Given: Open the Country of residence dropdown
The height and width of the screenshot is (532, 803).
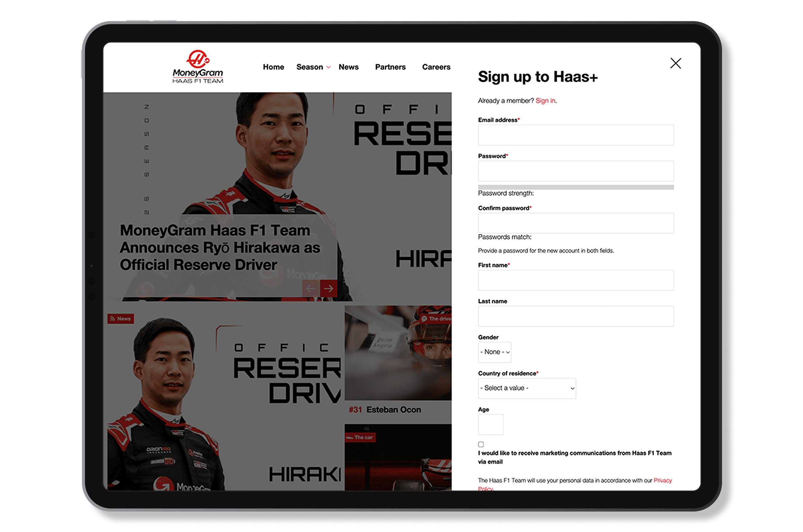Looking at the screenshot, I should (527, 388).
